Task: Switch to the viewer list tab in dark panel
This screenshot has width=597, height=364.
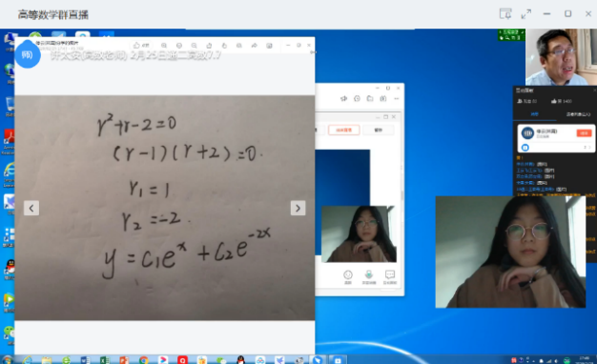Action: point(578,114)
